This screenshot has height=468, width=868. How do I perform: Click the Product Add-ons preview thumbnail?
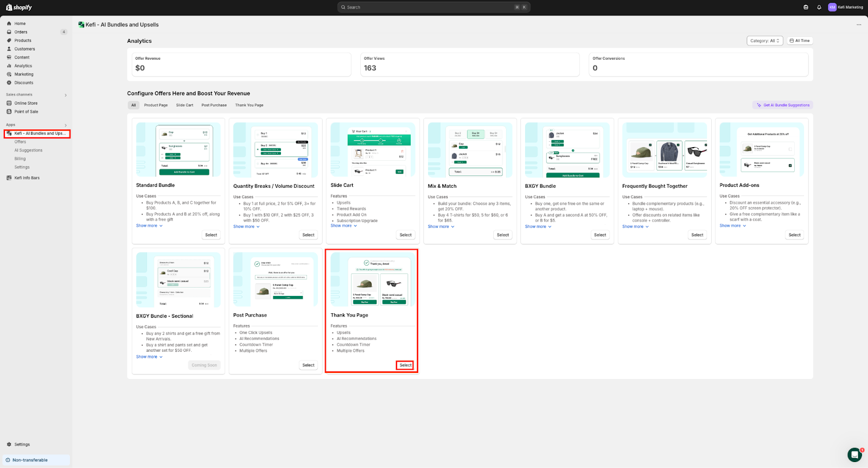tap(762, 149)
